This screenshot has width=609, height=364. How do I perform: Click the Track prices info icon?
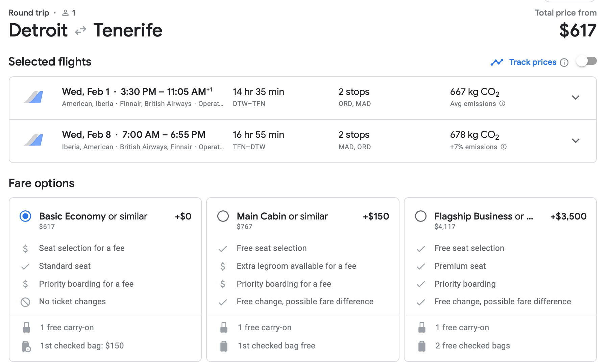pos(564,62)
